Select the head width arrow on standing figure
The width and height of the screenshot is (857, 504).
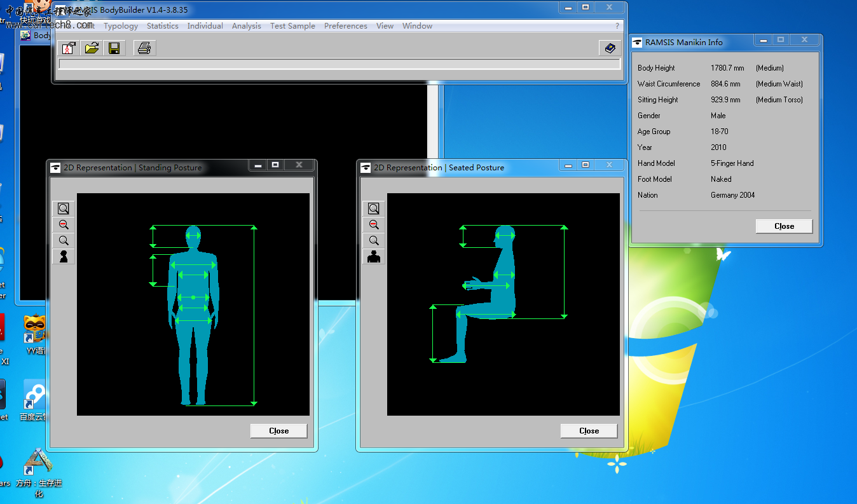point(193,236)
